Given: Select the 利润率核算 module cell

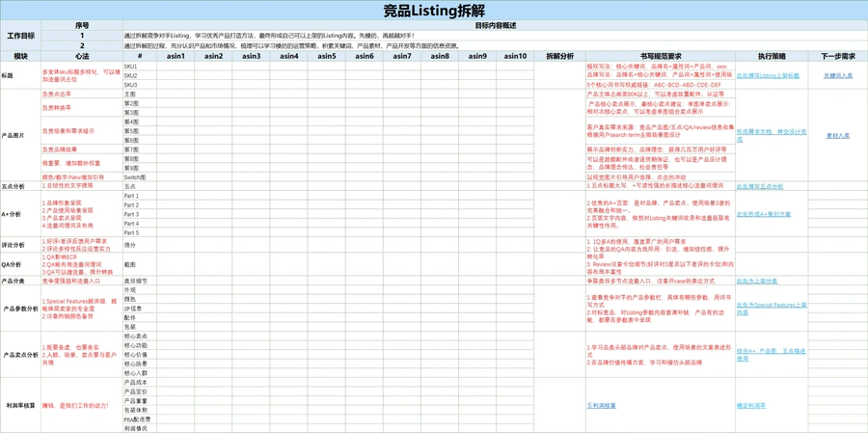Looking at the screenshot, I should (x=20, y=405).
